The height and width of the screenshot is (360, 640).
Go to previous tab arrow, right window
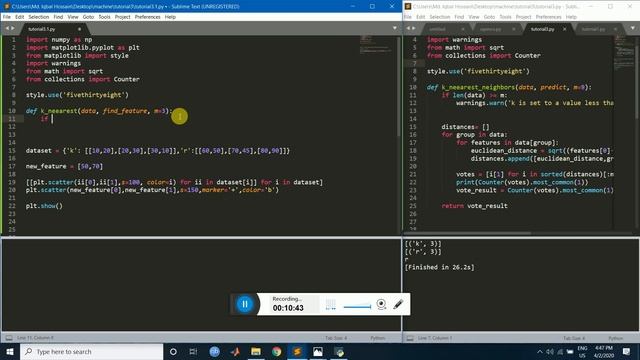pyautogui.click(x=408, y=28)
